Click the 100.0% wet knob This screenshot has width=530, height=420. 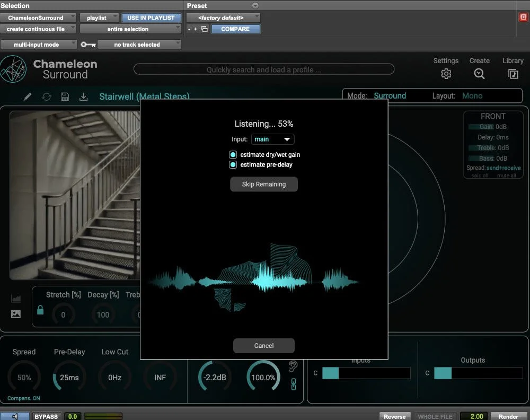(x=263, y=377)
